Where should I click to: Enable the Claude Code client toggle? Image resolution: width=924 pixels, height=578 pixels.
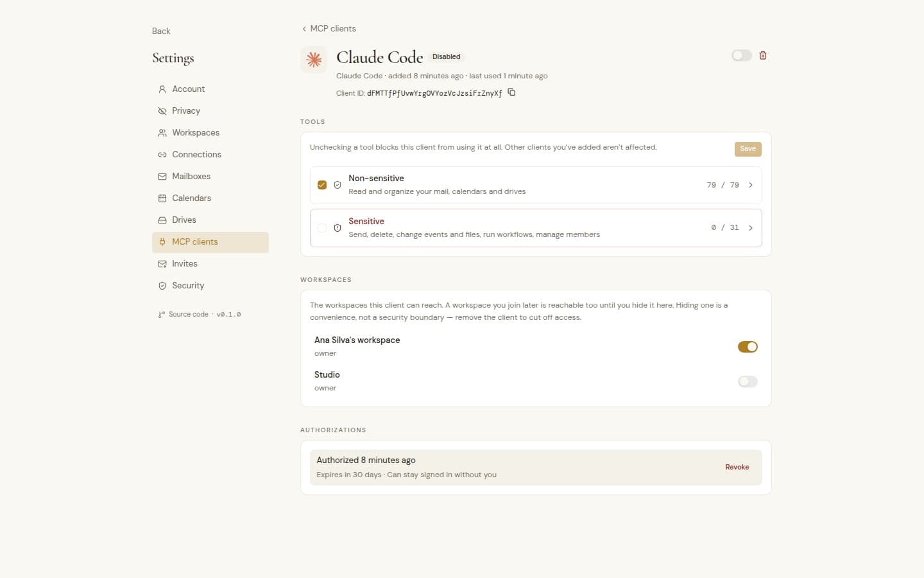click(x=741, y=55)
